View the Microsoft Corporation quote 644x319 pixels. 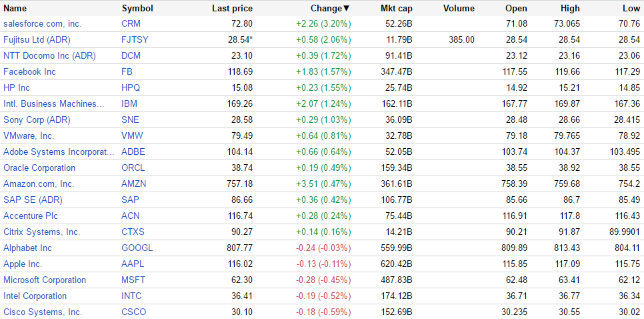(45, 280)
